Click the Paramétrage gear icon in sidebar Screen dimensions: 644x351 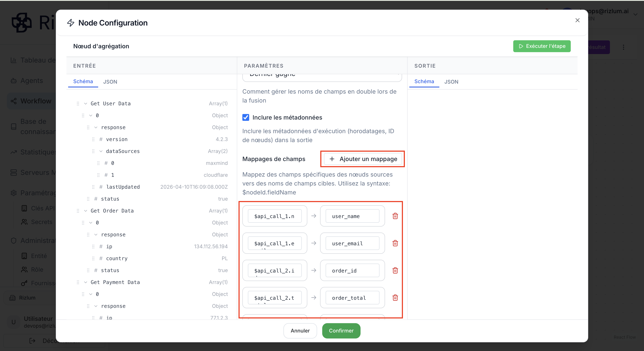pos(13,193)
